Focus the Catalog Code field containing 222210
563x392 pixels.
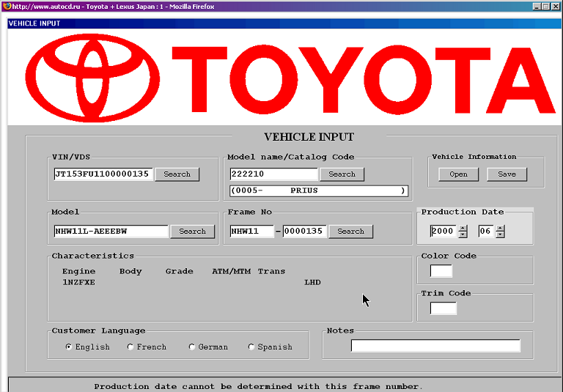click(x=274, y=174)
